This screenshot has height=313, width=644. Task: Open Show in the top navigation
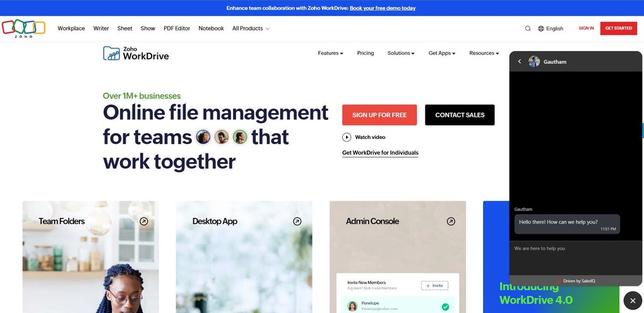tap(148, 28)
